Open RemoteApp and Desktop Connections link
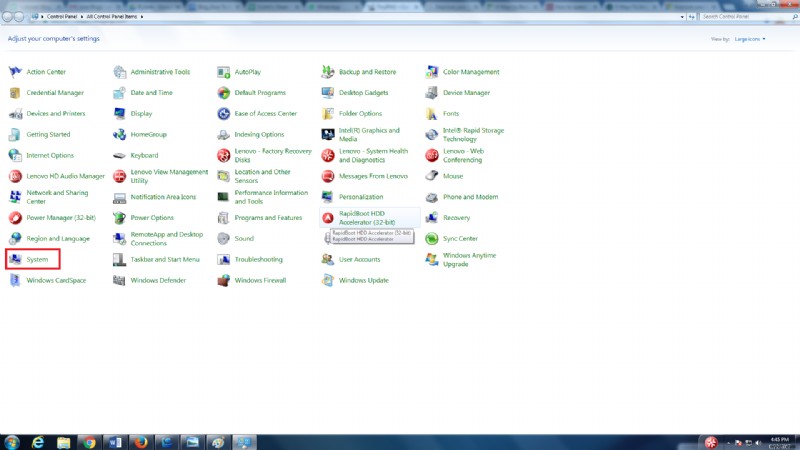This screenshot has width=800, height=450. [167, 239]
